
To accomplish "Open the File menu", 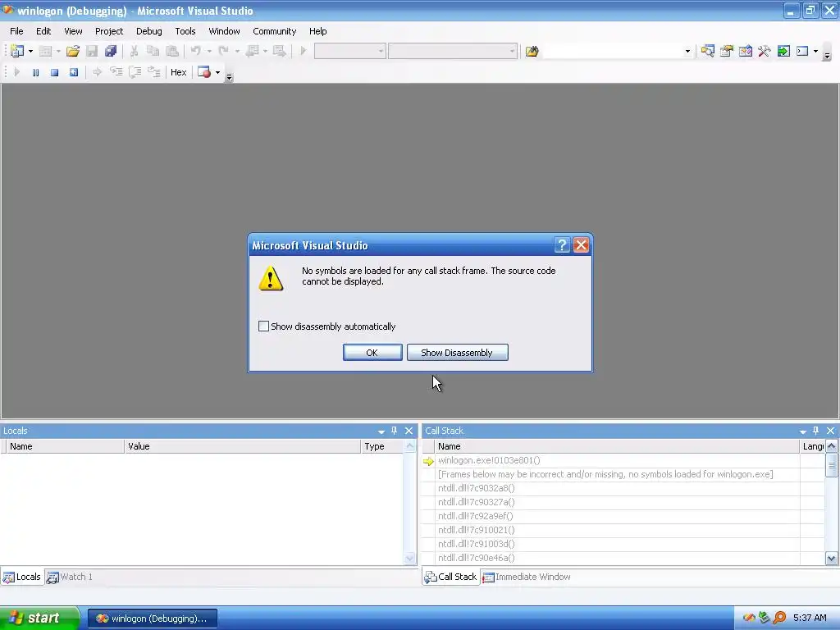I will point(16,31).
